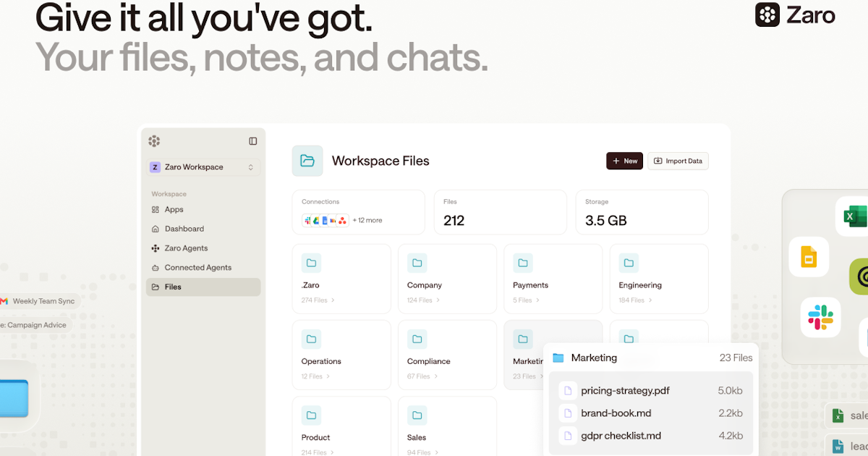Click the brand-book.md file icon

pyautogui.click(x=568, y=413)
